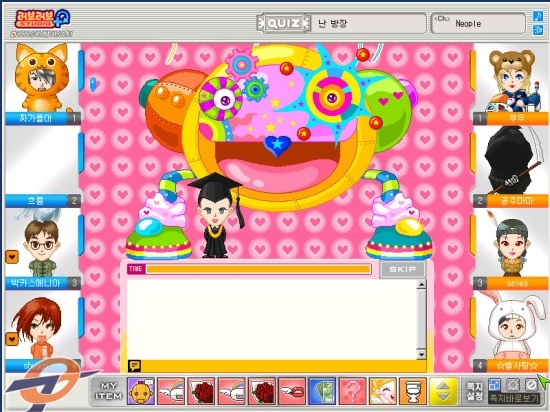This screenshot has width=550, height=412.
Task: Select the robot face item
Action: point(141,391)
